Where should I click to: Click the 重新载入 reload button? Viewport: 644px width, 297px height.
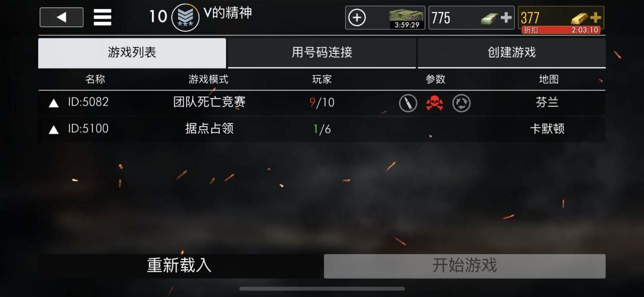tap(179, 266)
